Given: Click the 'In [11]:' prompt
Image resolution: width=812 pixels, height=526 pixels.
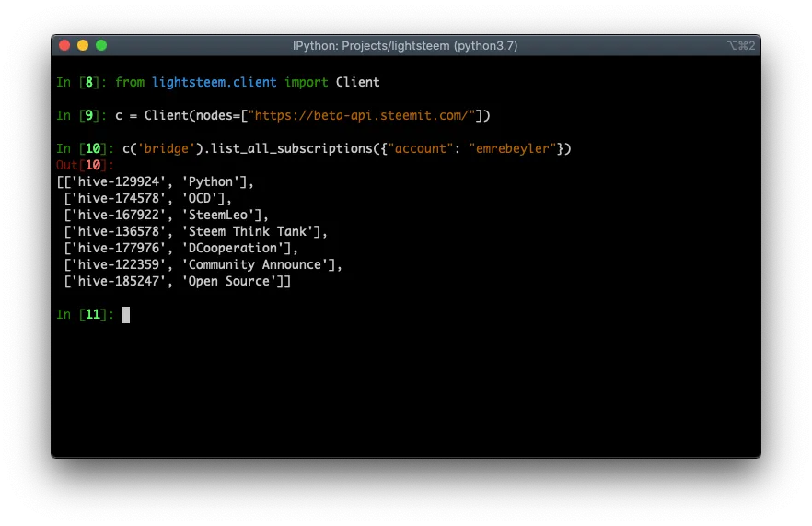Looking at the screenshot, I should [85, 314].
